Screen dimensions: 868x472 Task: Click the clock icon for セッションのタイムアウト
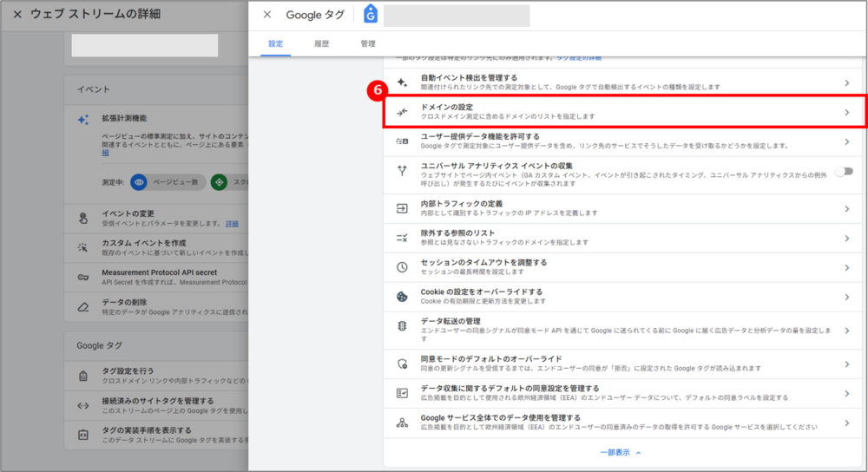[402, 267]
